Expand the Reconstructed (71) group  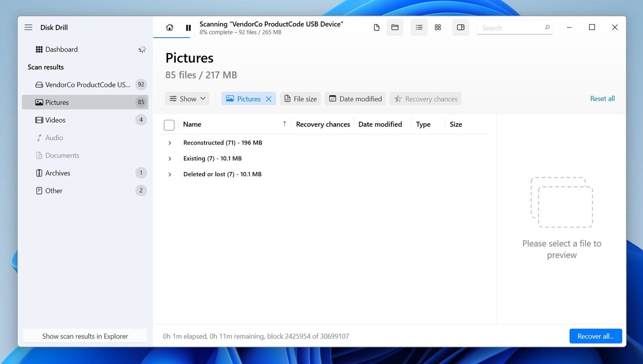pyautogui.click(x=170, y=143)
